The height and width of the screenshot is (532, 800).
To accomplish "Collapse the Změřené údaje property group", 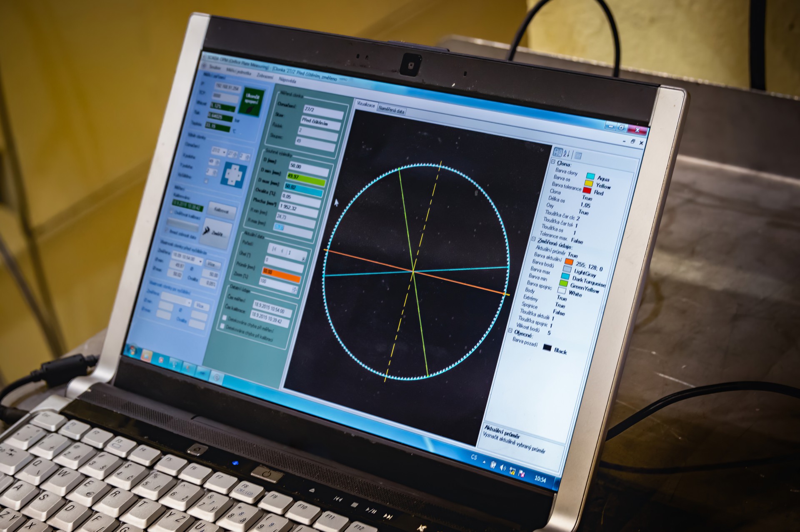I will (533, 239).
